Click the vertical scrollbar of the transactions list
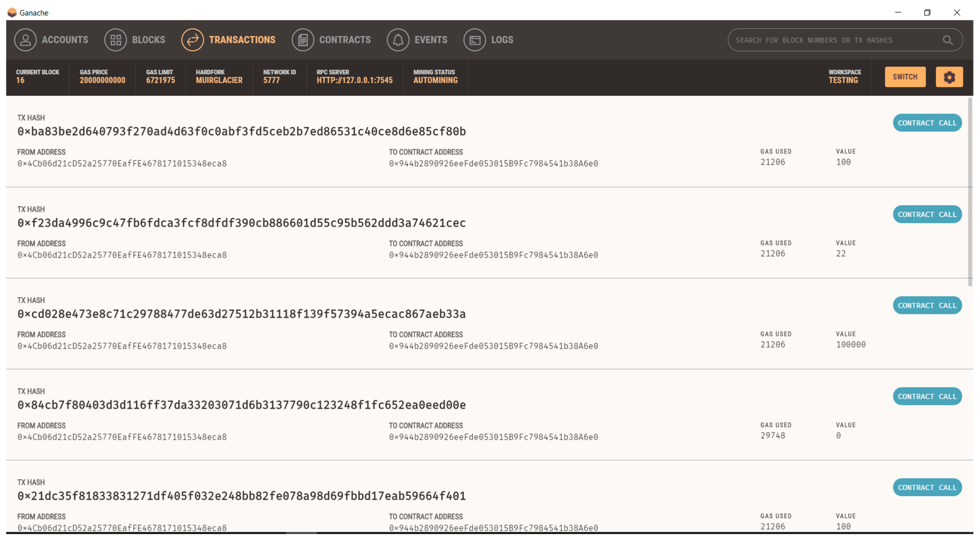This screenshot has height=541, width=980. pos(970,192)
